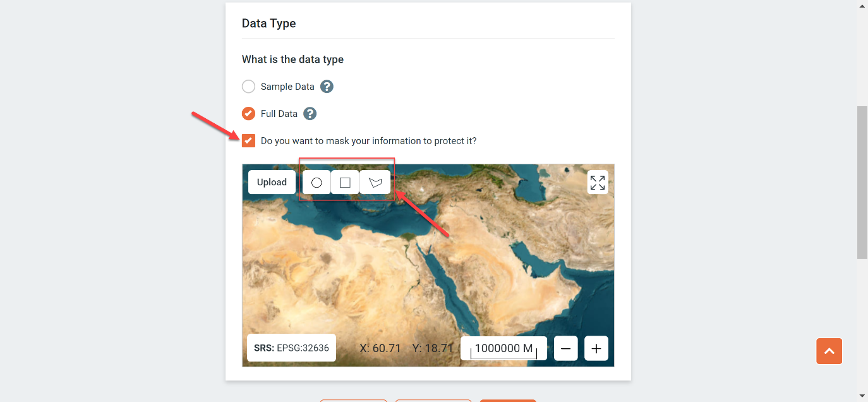Image resolution: width=868 pixels, height=402 pixels.
Task: Click the "Do you want to mask" label text
Action: pyautogui.click(x=368, y=140)
